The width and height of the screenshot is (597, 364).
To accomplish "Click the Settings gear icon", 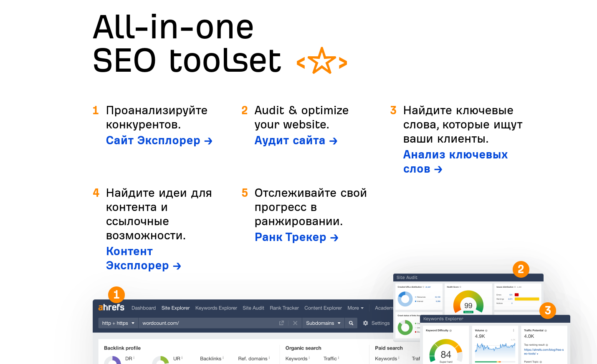I will tap(366, 323).
